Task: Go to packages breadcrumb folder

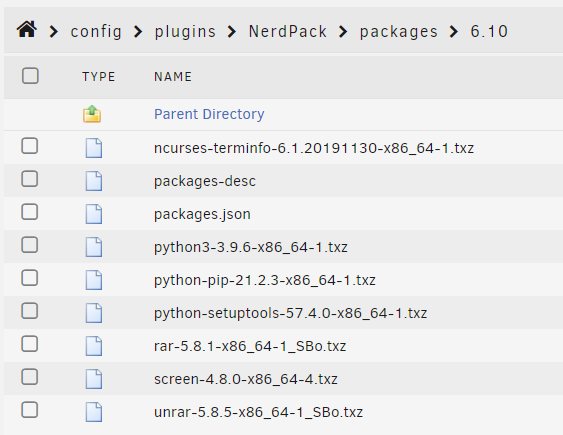Action: point(399,32)
